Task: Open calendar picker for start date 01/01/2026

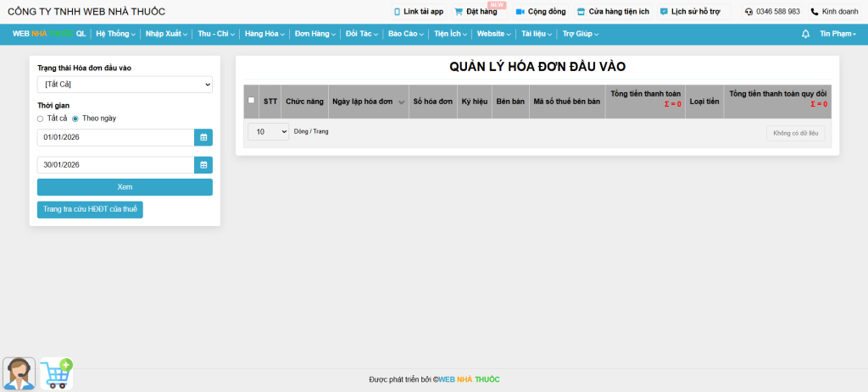Action: (203, 137)
